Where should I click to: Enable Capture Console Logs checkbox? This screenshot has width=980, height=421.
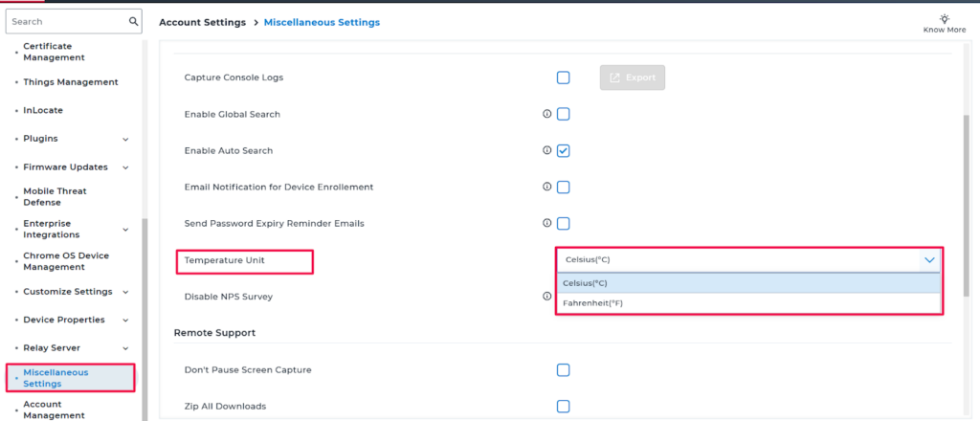click(564, 78)
